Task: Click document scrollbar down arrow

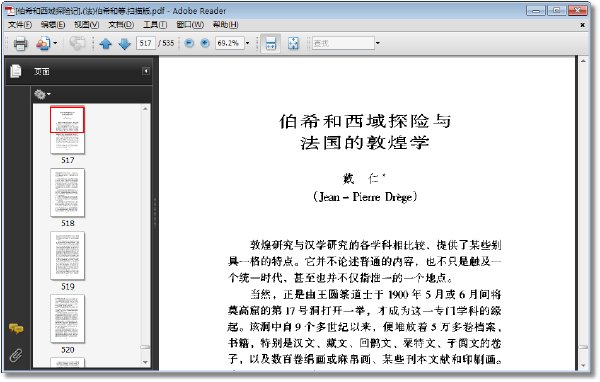Action: click(583, 366)
